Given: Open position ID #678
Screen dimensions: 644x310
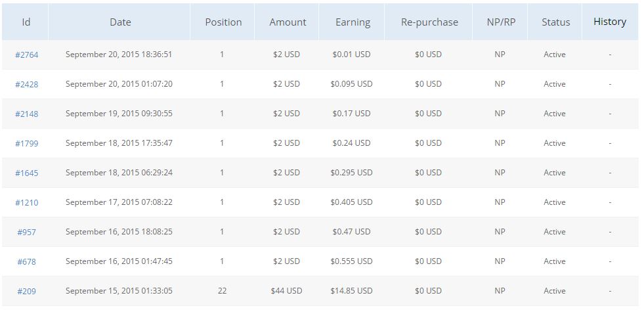Looking at the screenshot, I should (x=26, y=261).
